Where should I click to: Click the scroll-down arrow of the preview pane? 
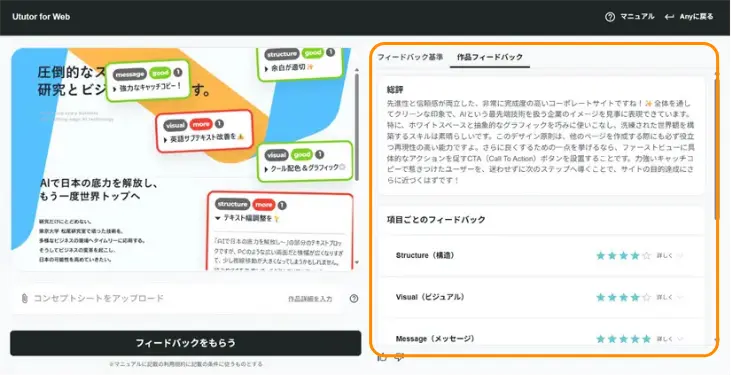coord(357,263)
